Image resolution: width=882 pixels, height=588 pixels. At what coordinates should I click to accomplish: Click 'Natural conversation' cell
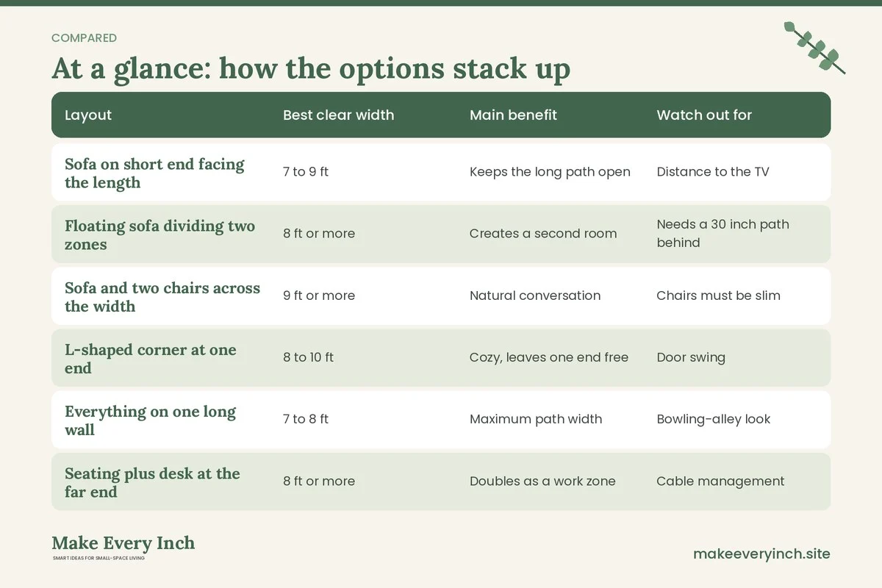535,295
